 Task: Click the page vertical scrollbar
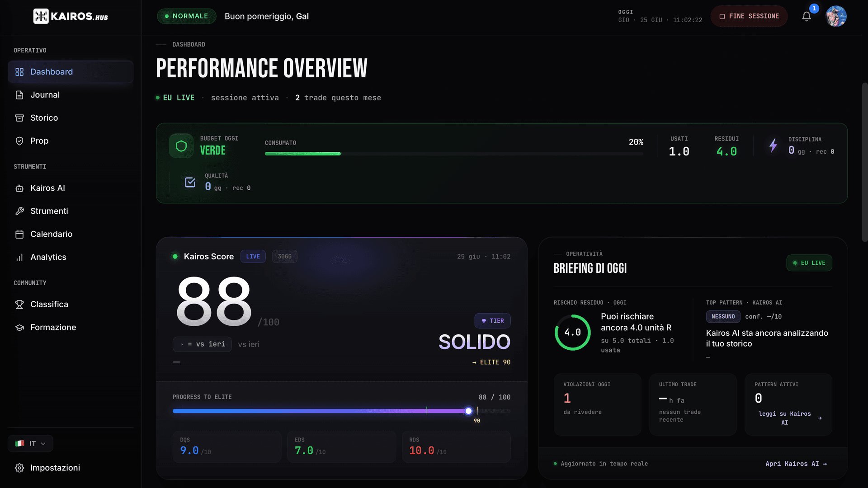click(x=864, y=163)
